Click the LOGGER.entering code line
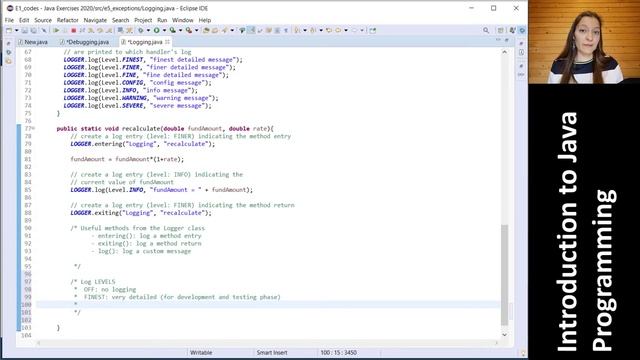The height and width of the screenshot is (360, 640). pos(142,144)
